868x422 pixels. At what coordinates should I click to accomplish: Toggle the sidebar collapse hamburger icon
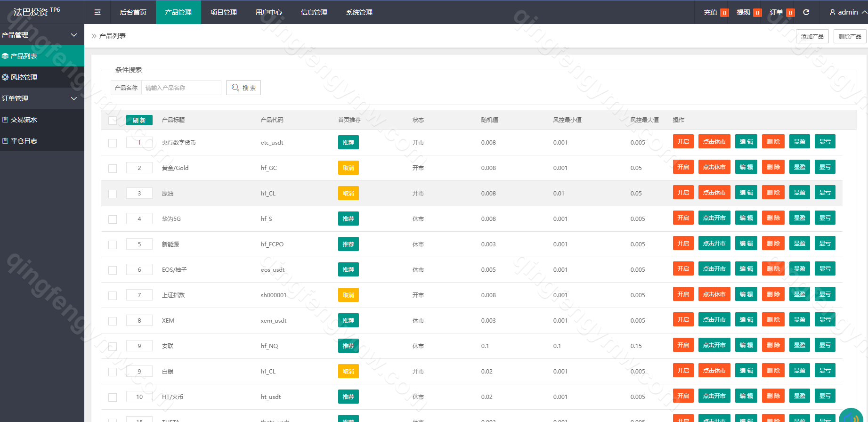click(x=97, y=12)
